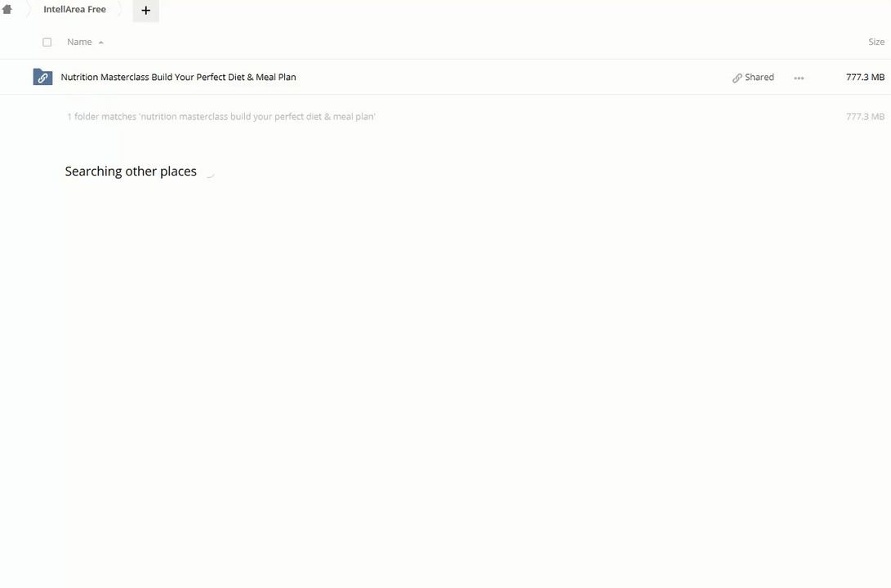Toggle the sort direction arrow next to Name
Screen dimensions: 891x588
[x=100, y=42]
